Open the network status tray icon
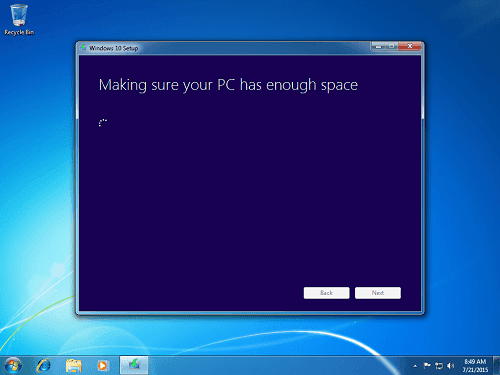Screen dimensions: 500x375 point(439,366)
